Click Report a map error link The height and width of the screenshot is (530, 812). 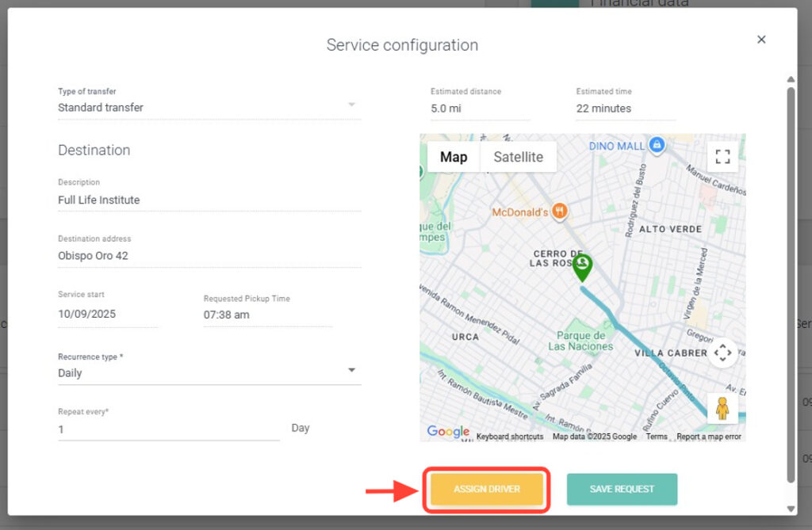[709, 437]
